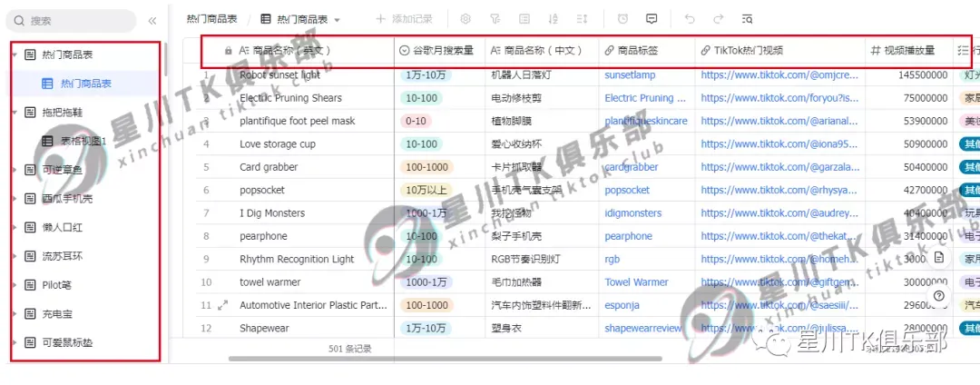Click the 1万-10万 tag on Robot sunset light row
The height and width of the screenshot is (385, 980).
pos(426,75)
